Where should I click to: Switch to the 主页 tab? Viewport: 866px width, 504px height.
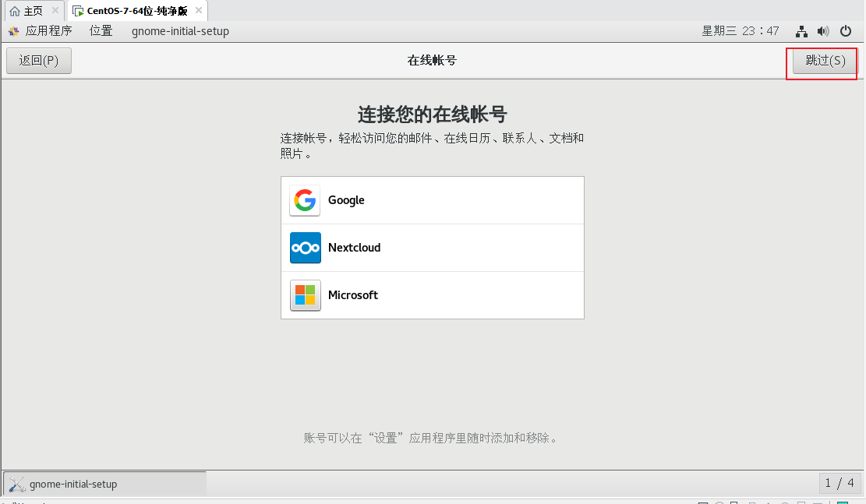[34, 11]
